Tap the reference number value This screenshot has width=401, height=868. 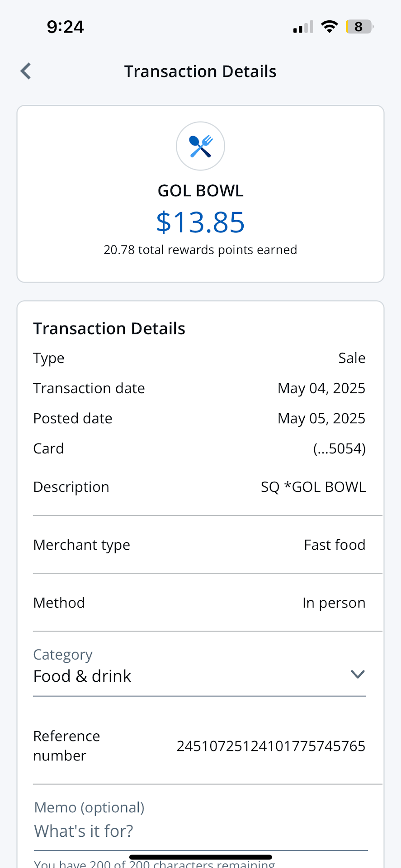(271, 746)
